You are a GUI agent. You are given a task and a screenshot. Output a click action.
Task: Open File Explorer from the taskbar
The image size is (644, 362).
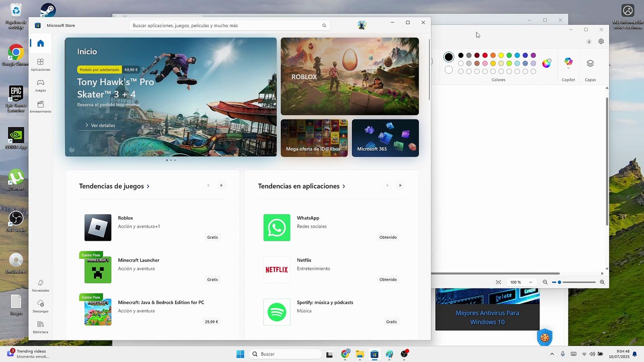click(x=360, y=354)
